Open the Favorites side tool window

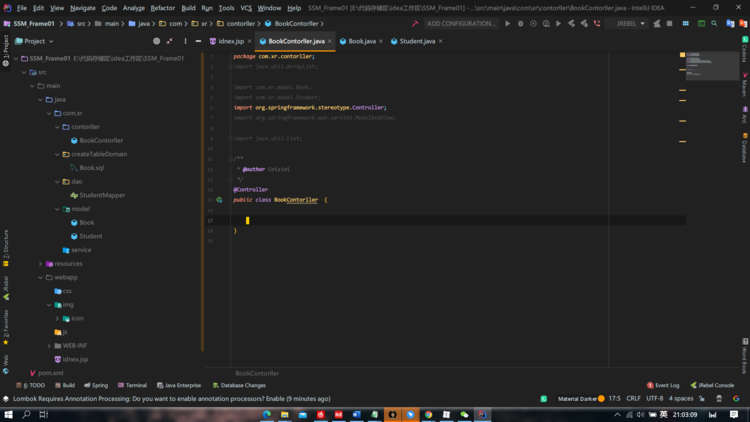[x=6, y=327]
